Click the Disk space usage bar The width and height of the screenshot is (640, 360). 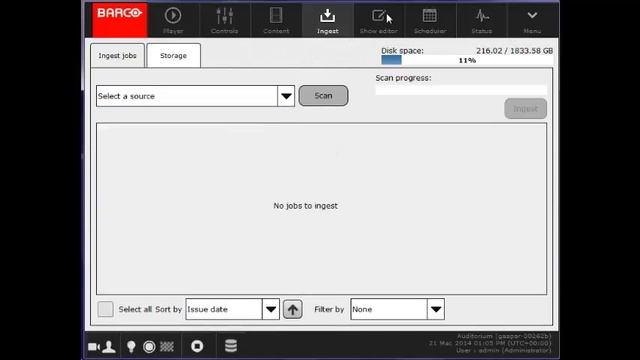pyautogui.click(x=467, y=60)
